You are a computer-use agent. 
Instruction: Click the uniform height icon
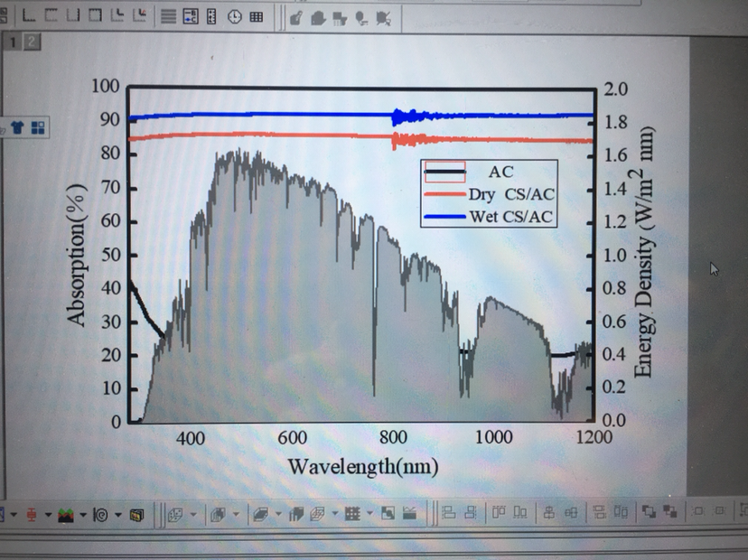coord(621,512)
